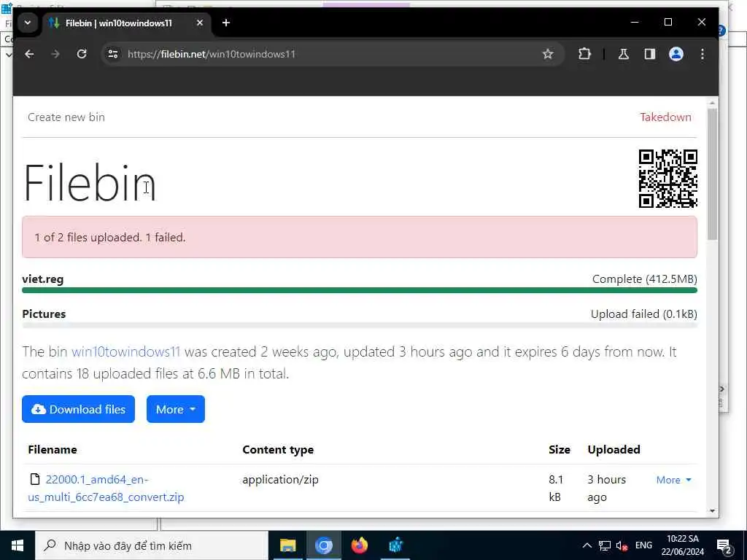Click the Pictures upload name
Image resolution: width=747 pixels, height=560 pixels.
tap(44, 314)
